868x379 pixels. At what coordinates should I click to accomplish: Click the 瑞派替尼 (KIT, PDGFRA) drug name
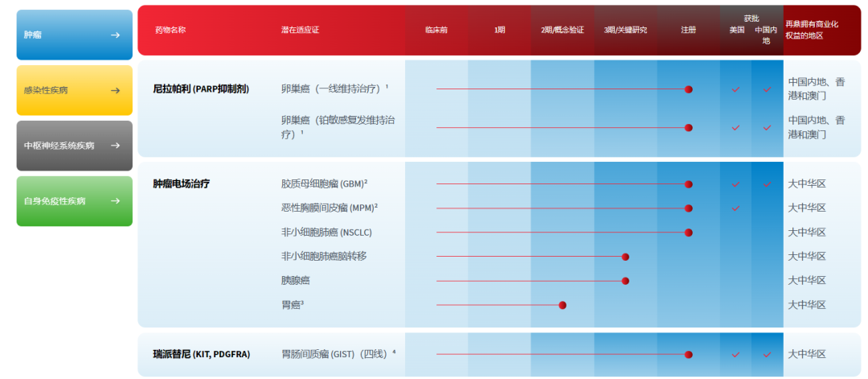pyautogui.click(x=202, y=354)
